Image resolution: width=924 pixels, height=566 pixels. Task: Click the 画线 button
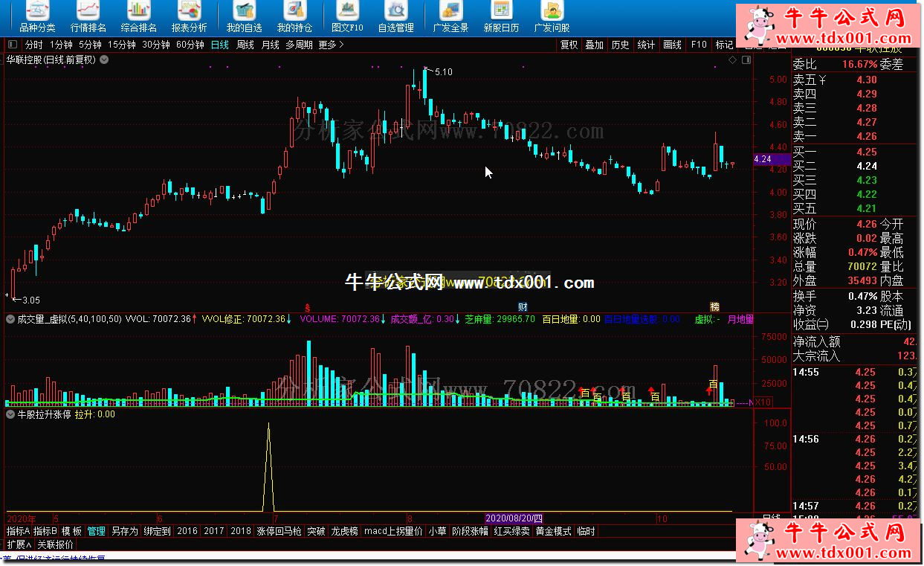[673, 45]
